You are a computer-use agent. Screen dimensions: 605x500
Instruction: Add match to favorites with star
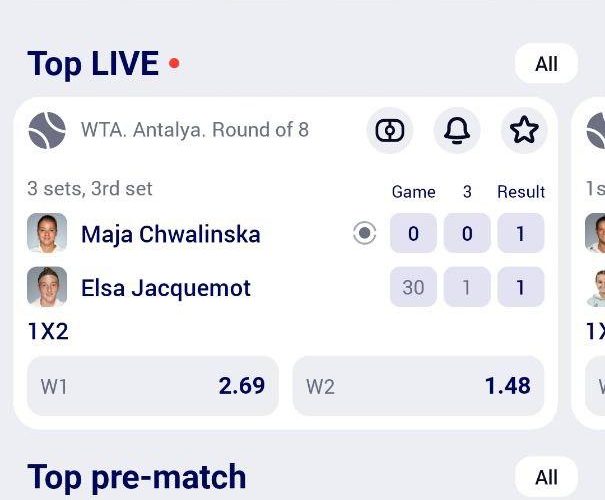(x=524, y=130)
